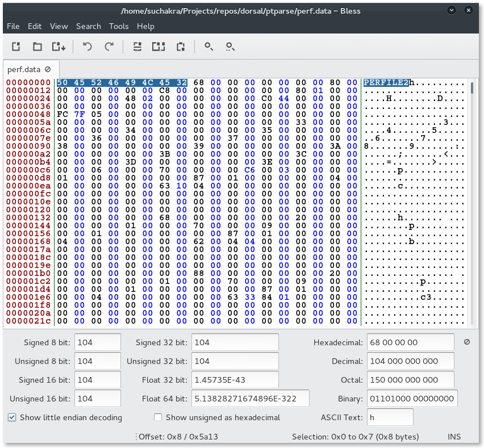Click the window menu chevron in title bar
The image size is (484, 448).
pos(452,10)
